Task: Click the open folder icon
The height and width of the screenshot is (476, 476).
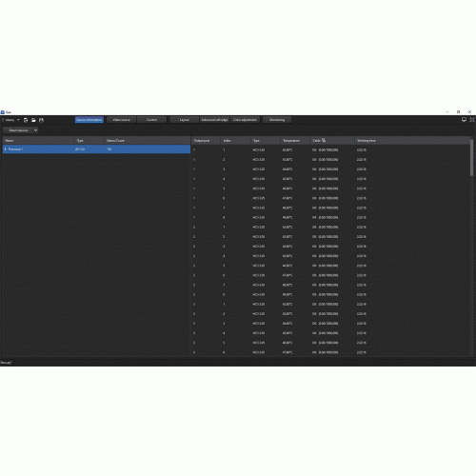Action: pyautogui.click(x=33, y=120)
